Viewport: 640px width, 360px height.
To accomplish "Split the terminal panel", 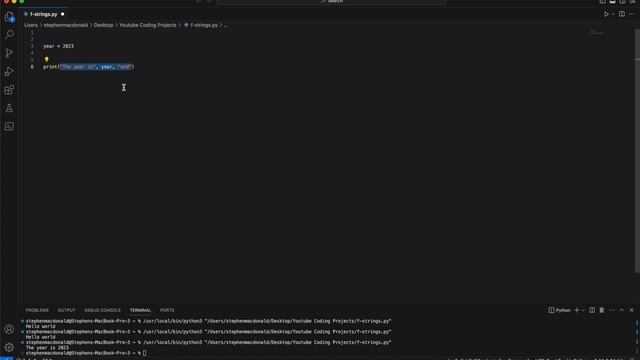I will click(592, 310).
